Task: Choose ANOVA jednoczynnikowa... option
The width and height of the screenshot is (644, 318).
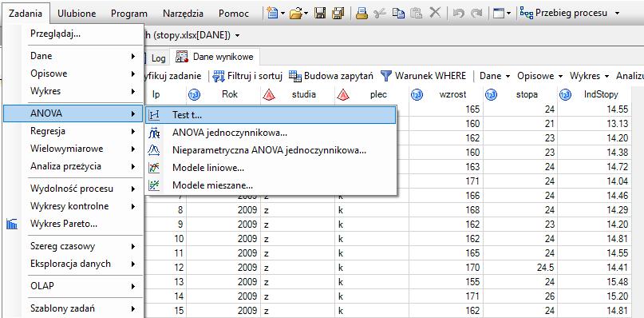Action: pyautogui.click(x=271, y=133)
